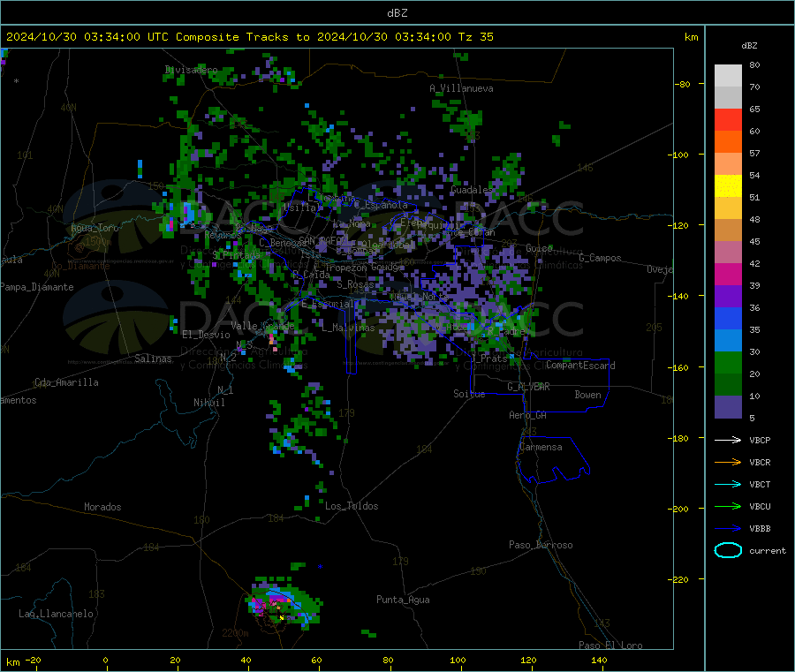
Task: Click the 'Cda_Amarilla' place label on the map
Action: click(66, 382)
